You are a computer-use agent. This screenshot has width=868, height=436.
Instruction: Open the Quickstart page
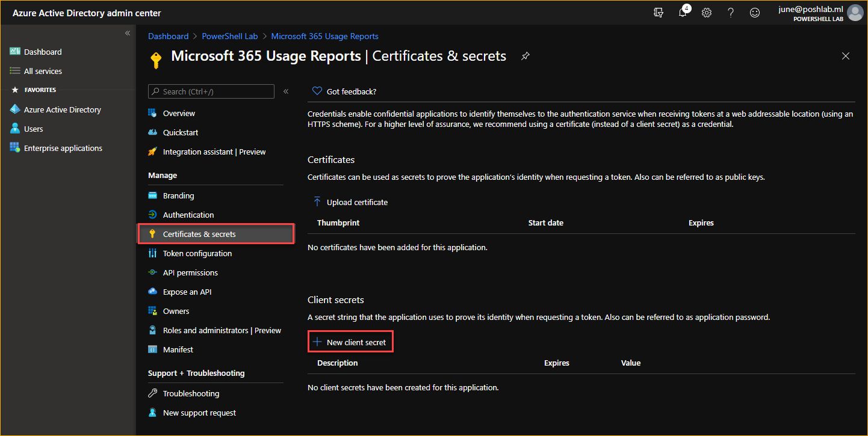point(181,132)
